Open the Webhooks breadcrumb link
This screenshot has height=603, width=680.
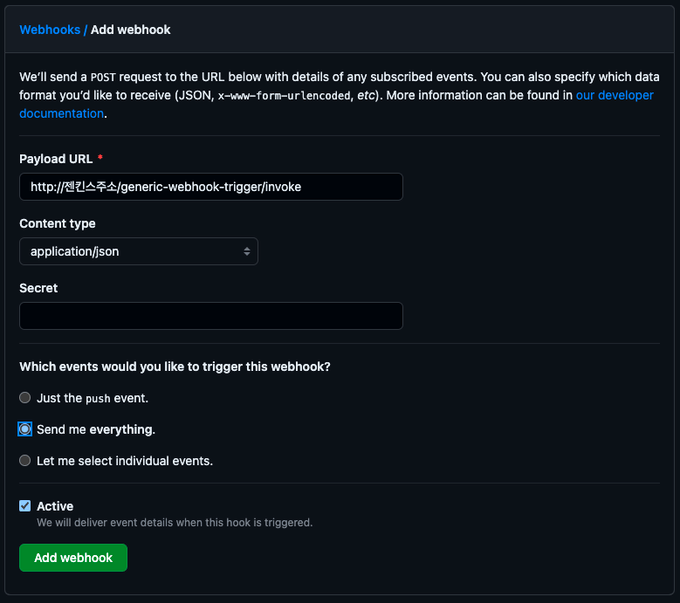pos(50,30)
